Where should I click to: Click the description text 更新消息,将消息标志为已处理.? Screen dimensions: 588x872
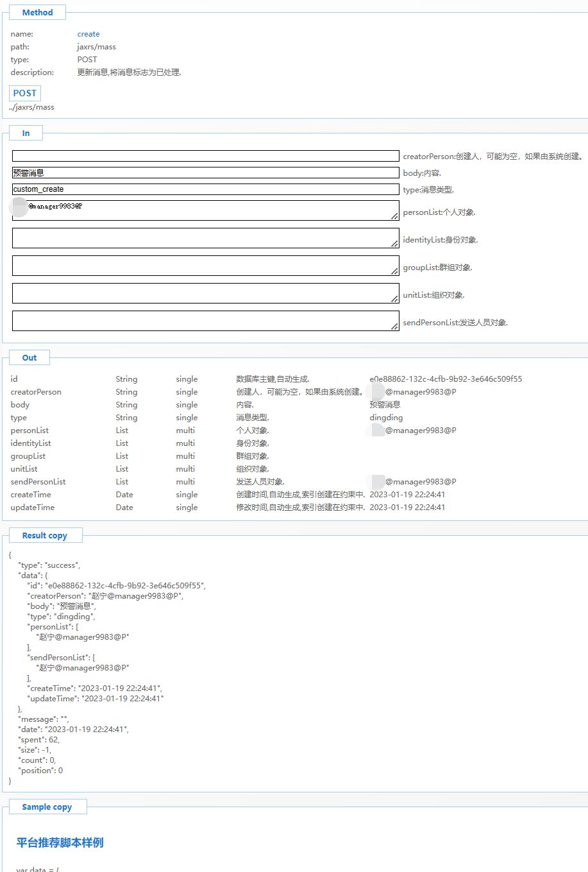[x=129, y=73]
